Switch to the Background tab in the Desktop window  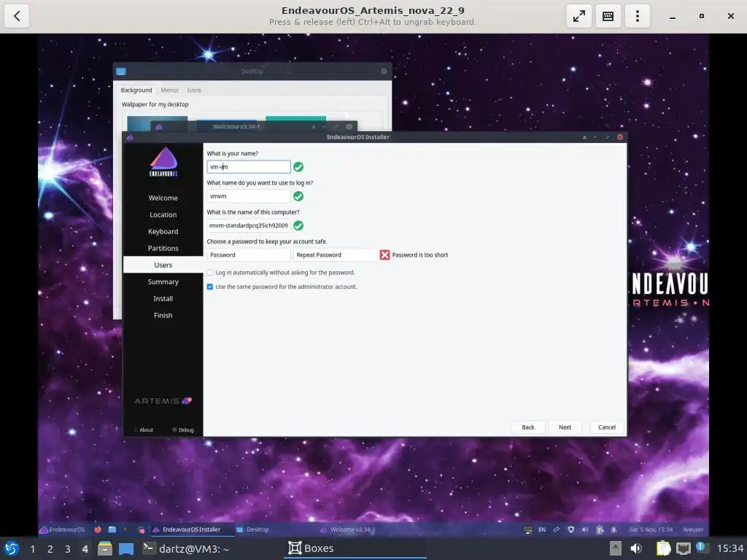136,90
